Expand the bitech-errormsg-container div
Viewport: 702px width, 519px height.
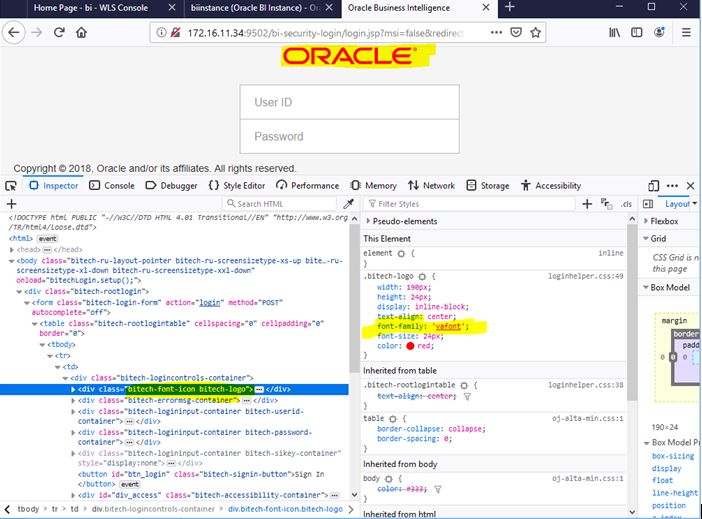(73, 401)
